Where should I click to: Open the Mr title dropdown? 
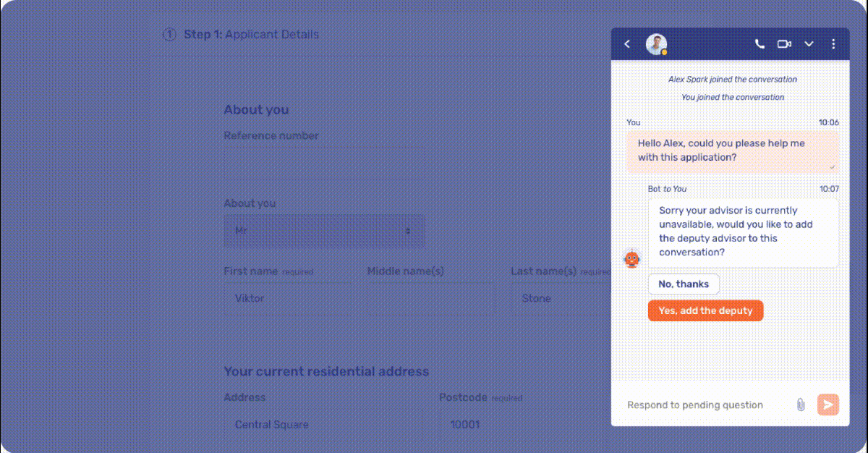point(324,231)
